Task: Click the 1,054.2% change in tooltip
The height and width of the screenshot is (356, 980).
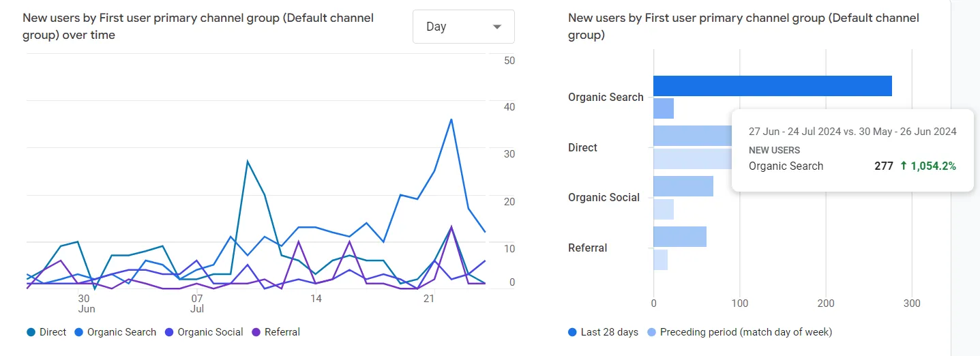Action: click(928, 166)
